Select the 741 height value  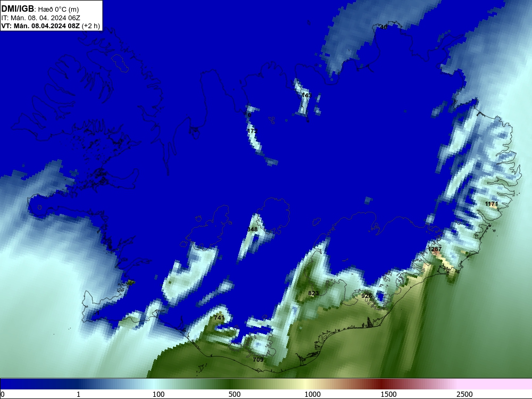click(x=219, y=318)
